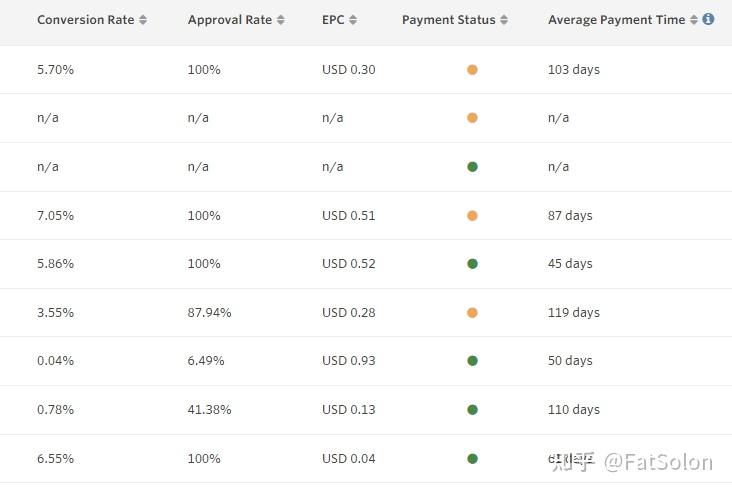Click the EPC column header label
This screenshot has height=492, width=732.
click(333, 20)
